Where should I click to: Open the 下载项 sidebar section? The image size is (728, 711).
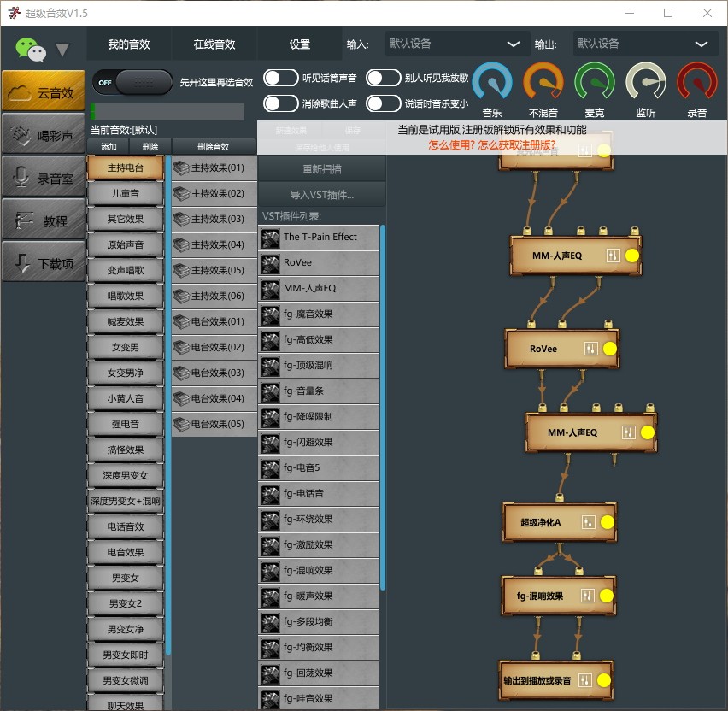[44, 261]
